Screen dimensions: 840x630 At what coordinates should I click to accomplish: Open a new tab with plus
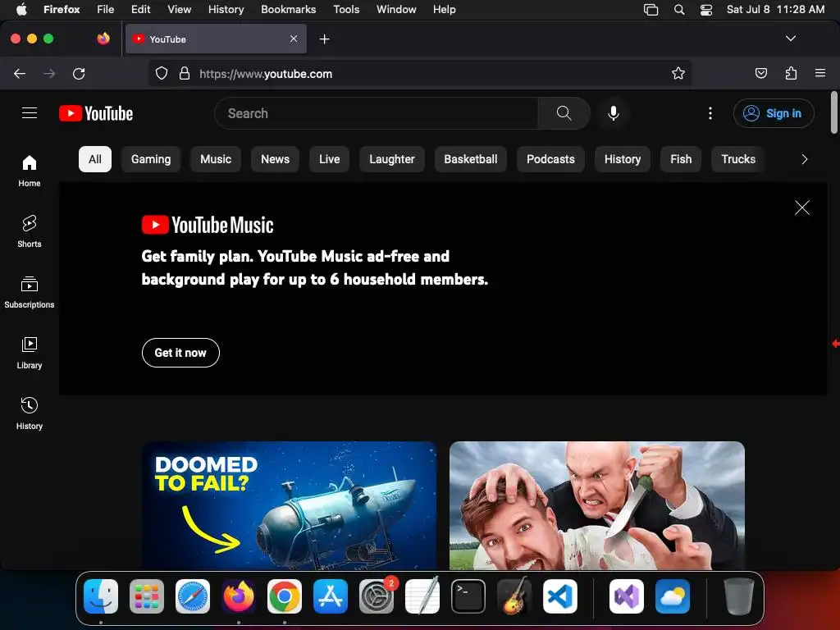coord(324,39)
